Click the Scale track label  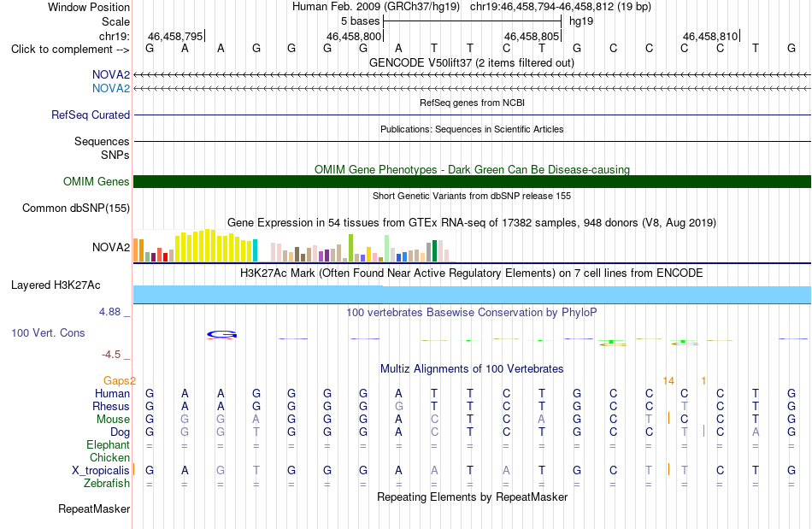tap(115, 21)
